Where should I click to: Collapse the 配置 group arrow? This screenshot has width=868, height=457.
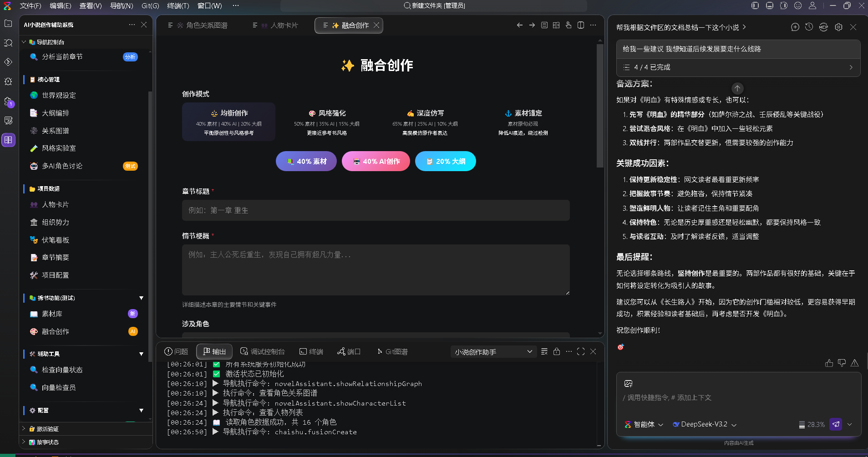(141, 411)
